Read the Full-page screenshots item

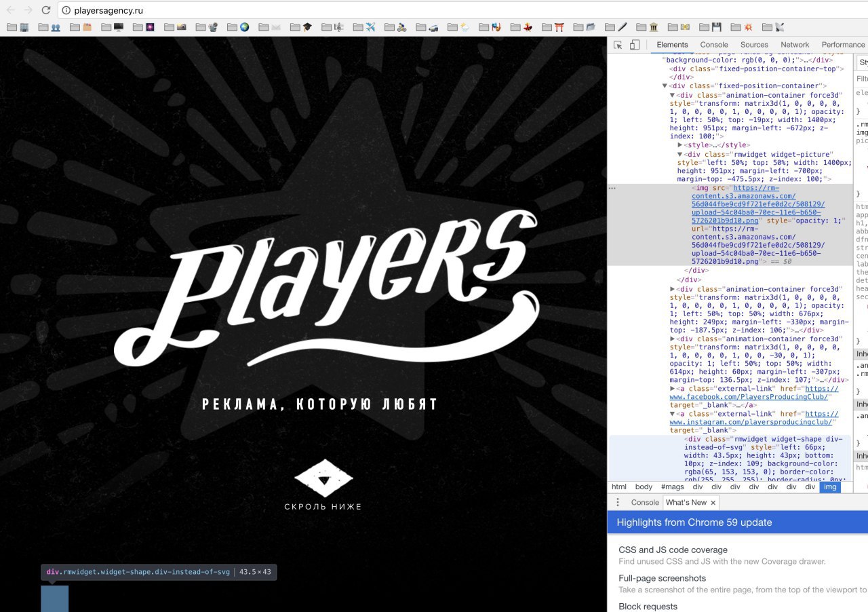662,579
